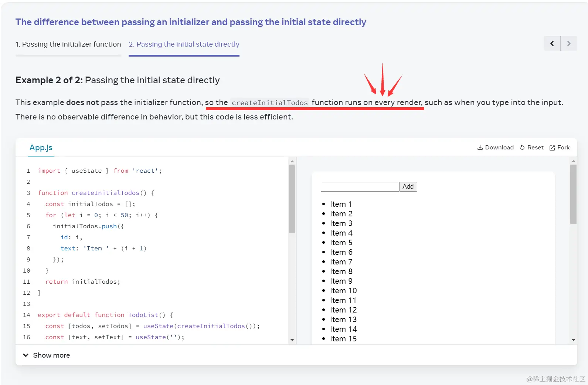Click 'Item 4' in the list
The height and width of the screenshot is (385, 588).
click(x=341, y=233)
